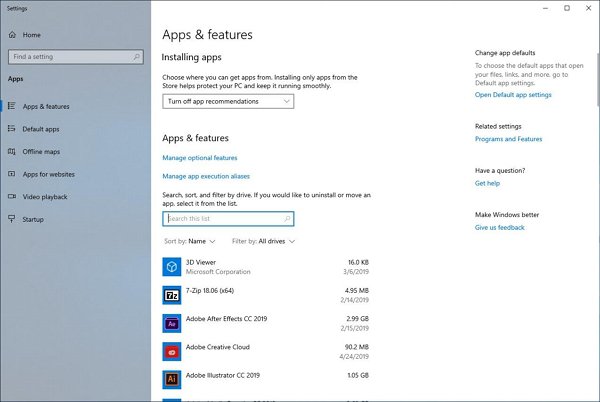
Task: Click the Offline maps sidebar icon
Action: point(12,151)
